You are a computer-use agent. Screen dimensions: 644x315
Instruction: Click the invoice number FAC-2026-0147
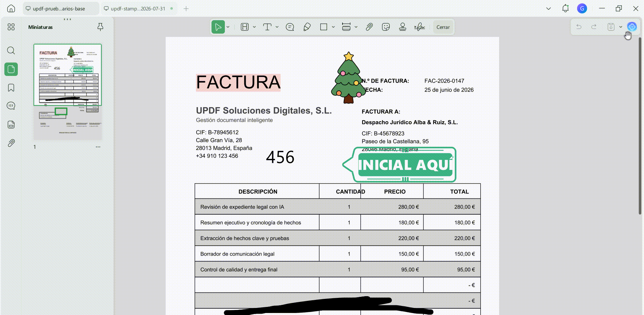(x=444, y=81)
